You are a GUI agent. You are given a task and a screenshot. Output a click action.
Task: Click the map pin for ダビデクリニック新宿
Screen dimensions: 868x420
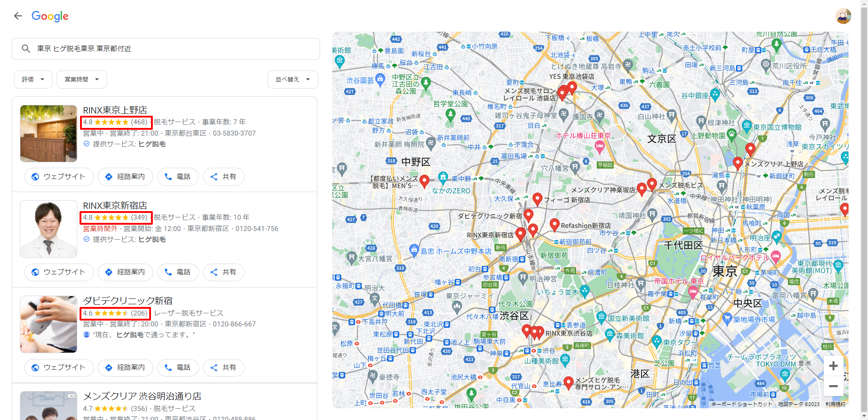tap(528, 215)
